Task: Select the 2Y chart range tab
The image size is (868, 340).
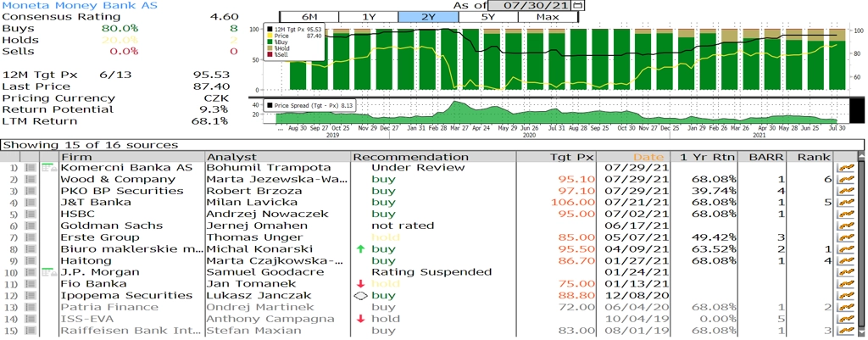Action: click(428, 17)
